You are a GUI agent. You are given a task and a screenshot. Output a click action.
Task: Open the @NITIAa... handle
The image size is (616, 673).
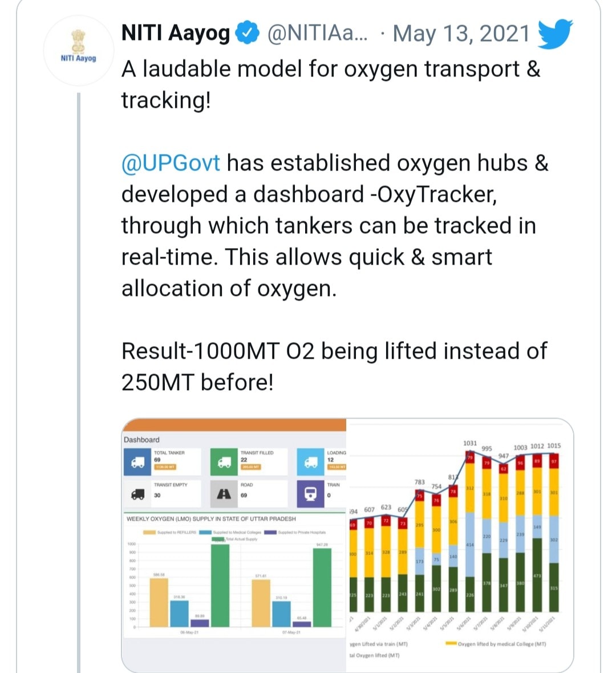(318, 34)
